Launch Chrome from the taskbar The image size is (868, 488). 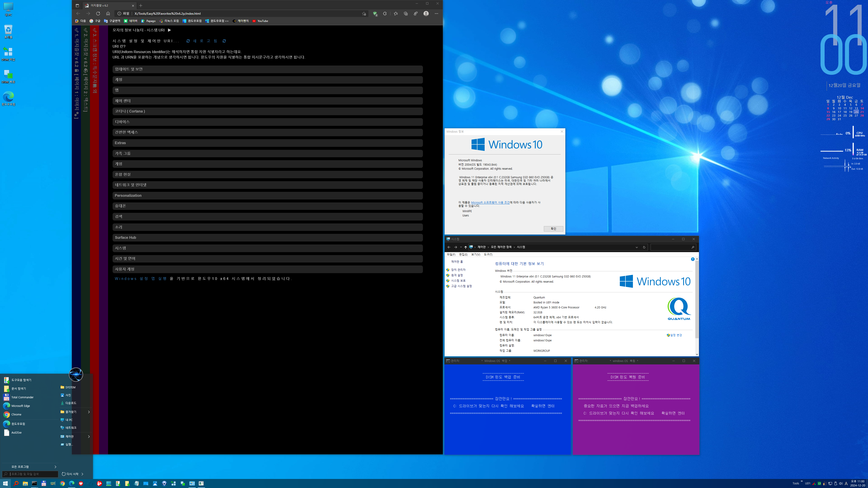62,483
